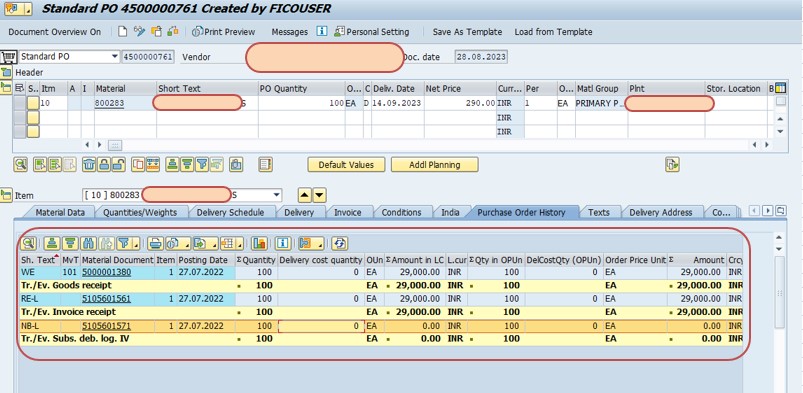Open history grid Subtotals dropdown
The height and width of the screenshot is (393, 803).
point(311,242)
